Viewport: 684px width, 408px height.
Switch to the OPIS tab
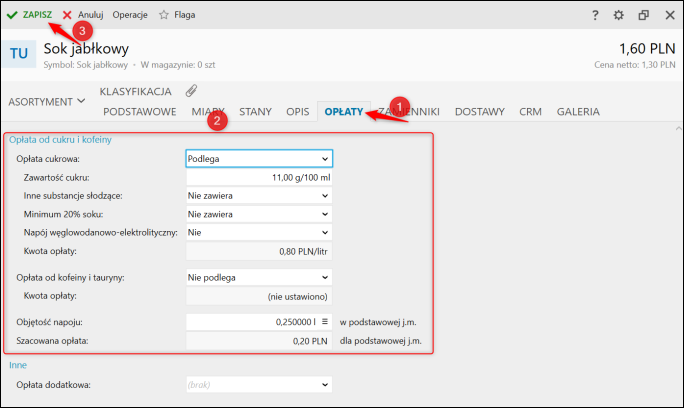pyautogui.click(x=298, y=112)
